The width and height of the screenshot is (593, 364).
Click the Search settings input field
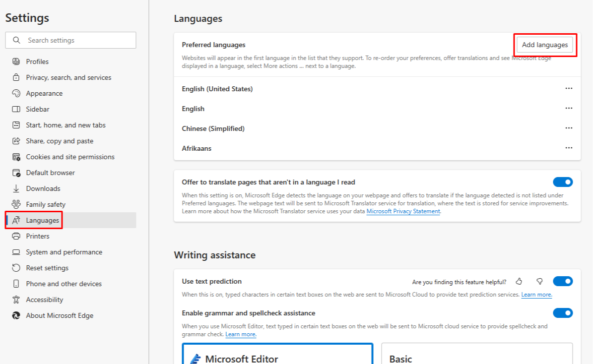point(71,40)
